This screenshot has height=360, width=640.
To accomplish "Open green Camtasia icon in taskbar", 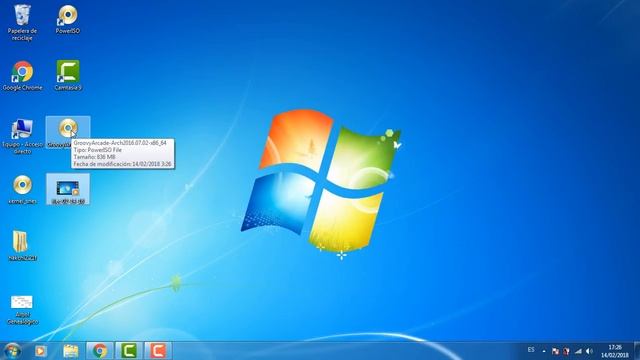I will tap(129, 351).
